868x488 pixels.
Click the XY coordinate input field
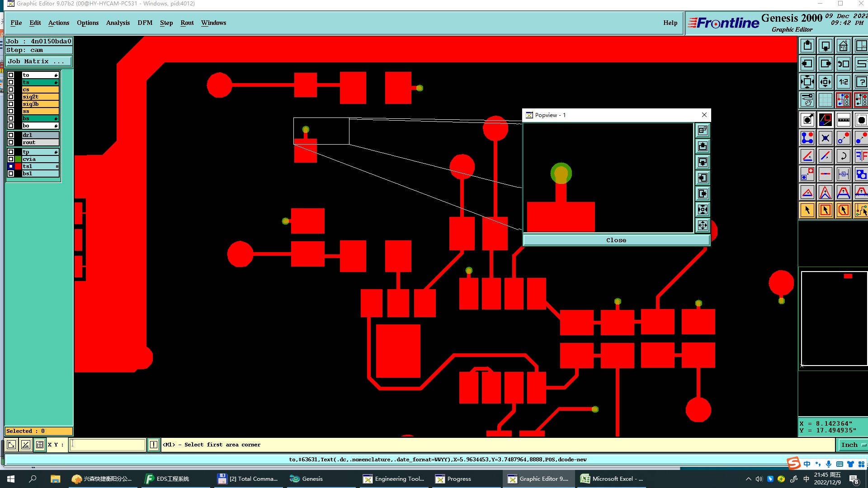pos(108,445)
